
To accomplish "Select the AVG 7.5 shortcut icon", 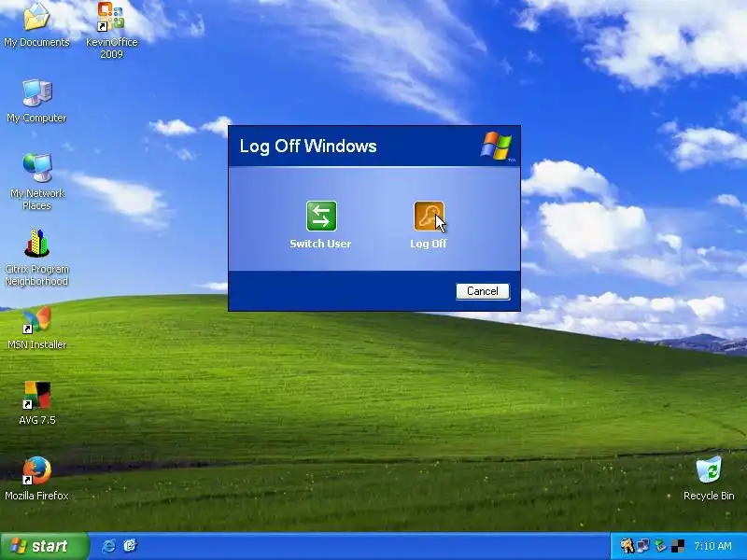I will click(36, 395).
